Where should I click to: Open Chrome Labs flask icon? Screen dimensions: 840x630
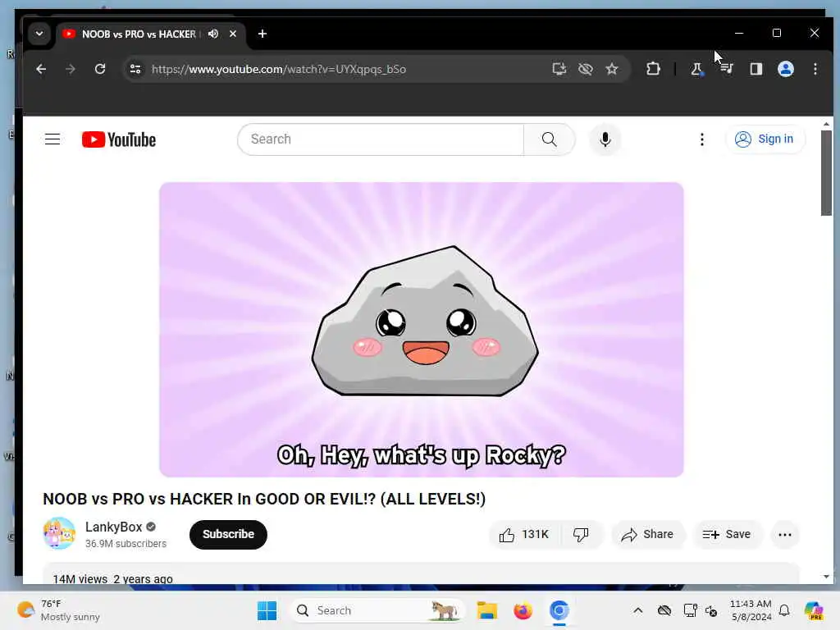coord(696,69)
